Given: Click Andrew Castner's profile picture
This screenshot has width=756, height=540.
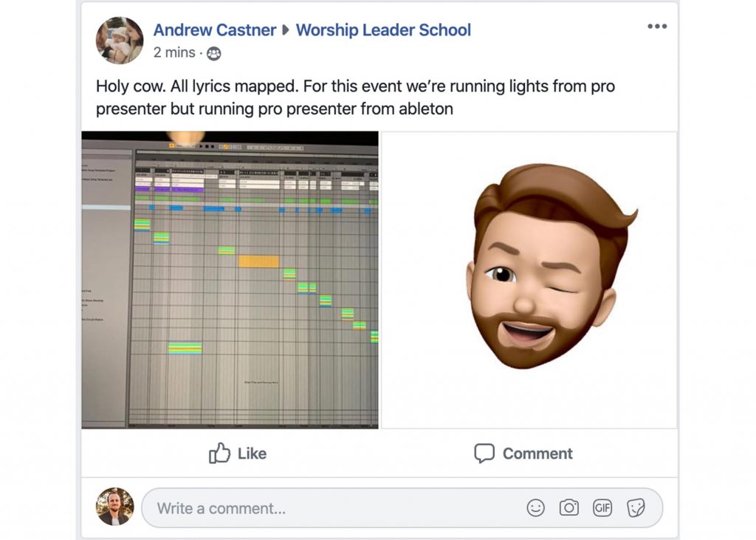Looking at the screenshot, I should point(120,40).
